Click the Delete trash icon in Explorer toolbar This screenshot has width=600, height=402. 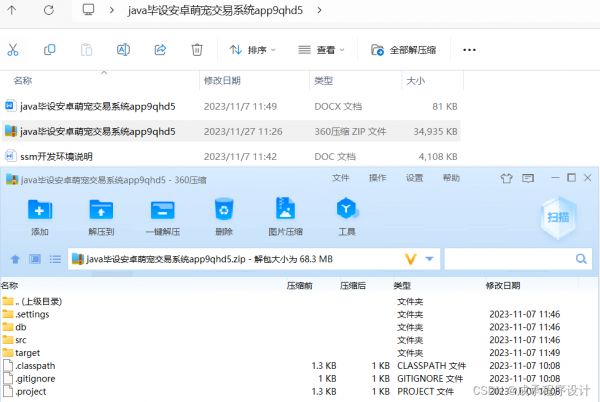(197, 50)
